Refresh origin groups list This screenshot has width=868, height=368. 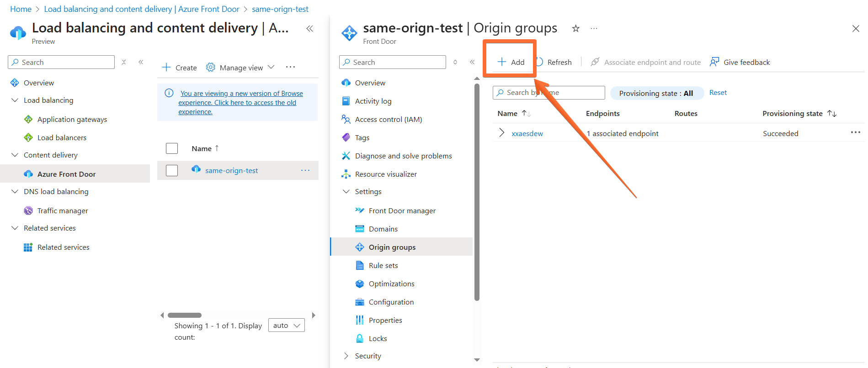point(554,62)
